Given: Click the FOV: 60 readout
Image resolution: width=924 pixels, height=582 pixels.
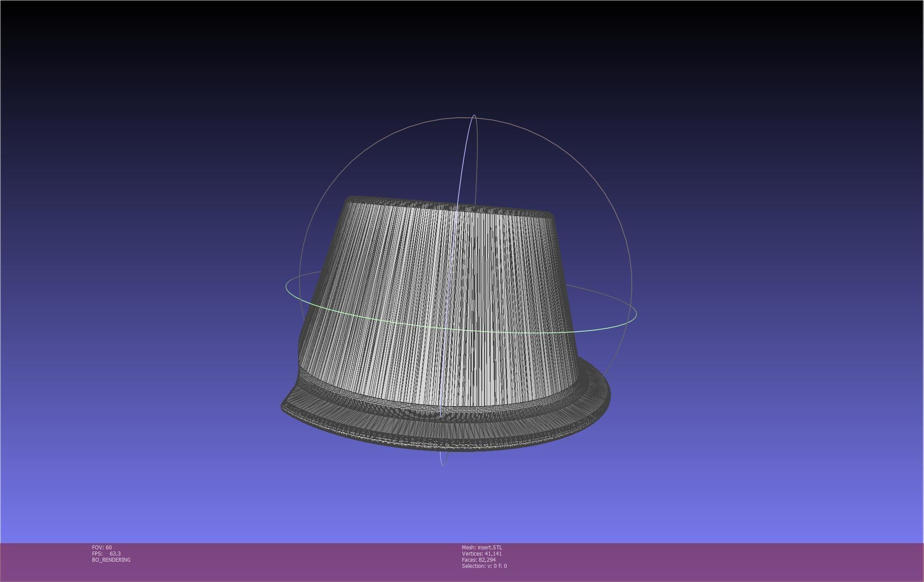Looking at the screenshot, I should pos(102,547).
